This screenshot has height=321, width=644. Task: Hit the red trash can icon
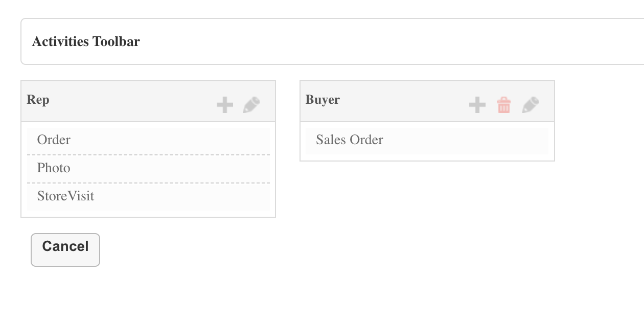point(504,105)
